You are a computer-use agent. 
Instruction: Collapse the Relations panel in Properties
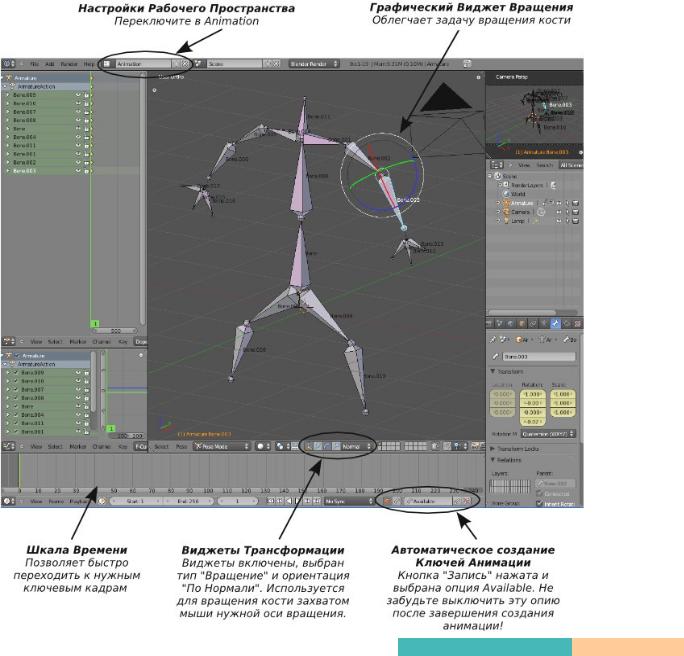492,460
